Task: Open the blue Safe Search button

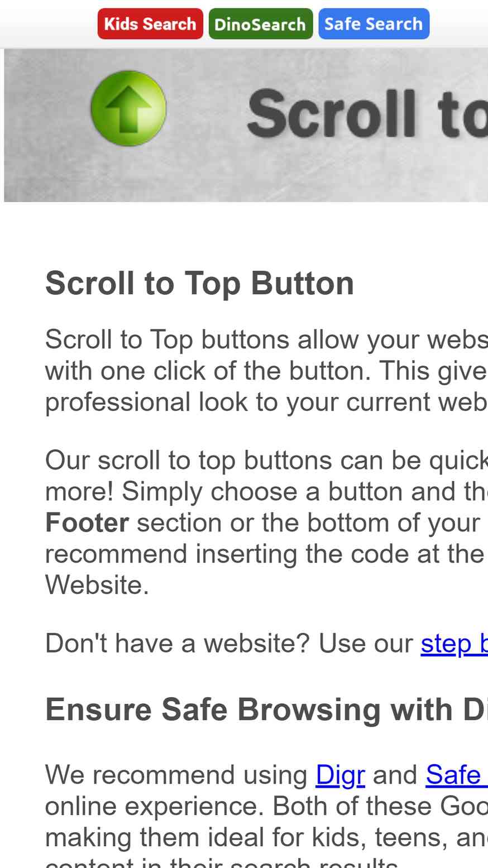Action: click(x=374, y=24)
